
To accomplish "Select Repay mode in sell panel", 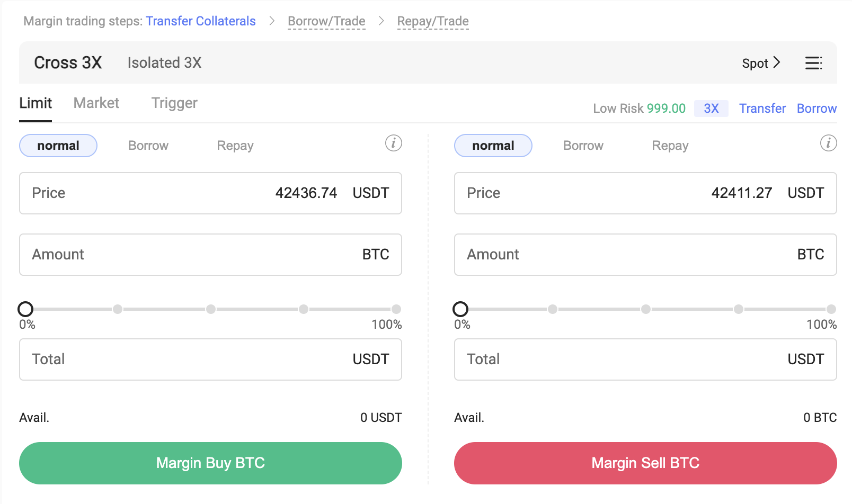I will pos(670,146).
